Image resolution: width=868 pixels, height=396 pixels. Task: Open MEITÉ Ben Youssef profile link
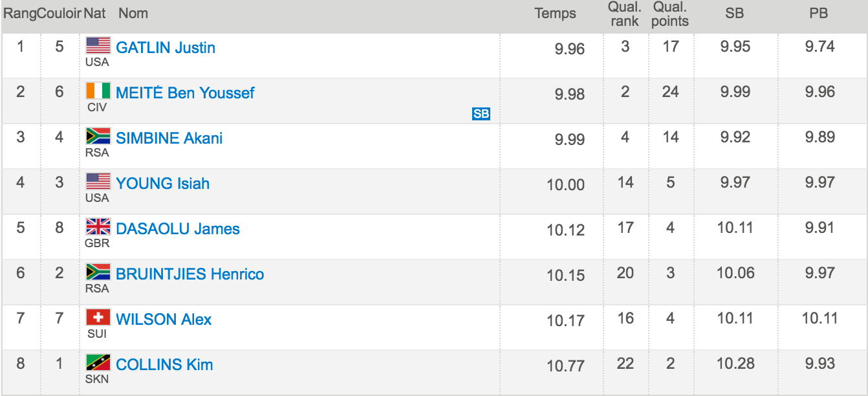click(185, 93)
